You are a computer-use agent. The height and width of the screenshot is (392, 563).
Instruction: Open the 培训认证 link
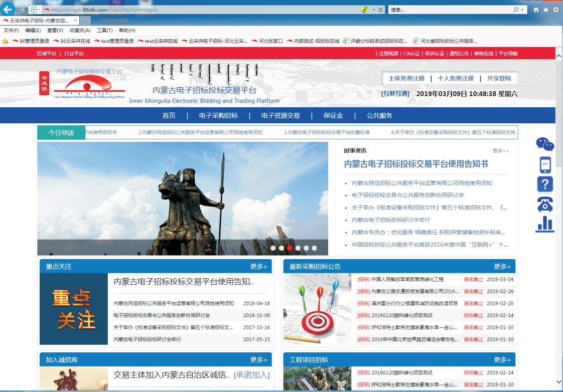pyautogui.click(x=435, y=54)
